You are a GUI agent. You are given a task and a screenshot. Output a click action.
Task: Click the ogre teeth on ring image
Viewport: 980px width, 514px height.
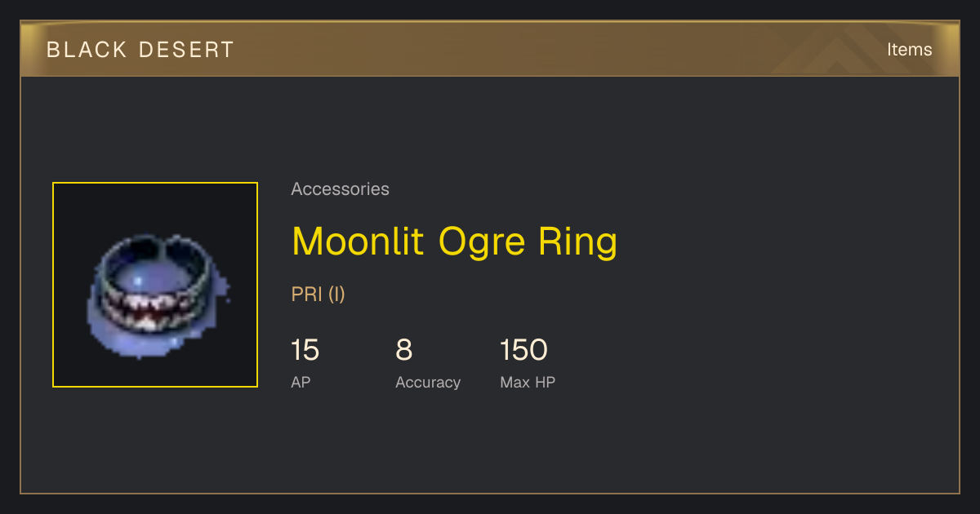[x=152, y=309]
